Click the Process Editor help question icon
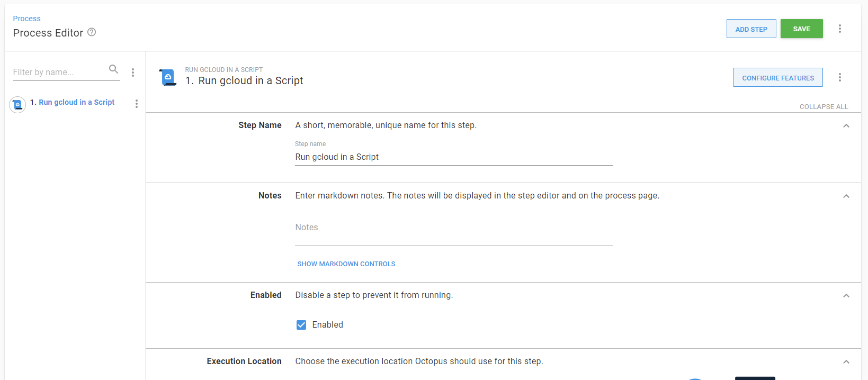Viewport: 868px width, 380px height. tap(92, 32)
